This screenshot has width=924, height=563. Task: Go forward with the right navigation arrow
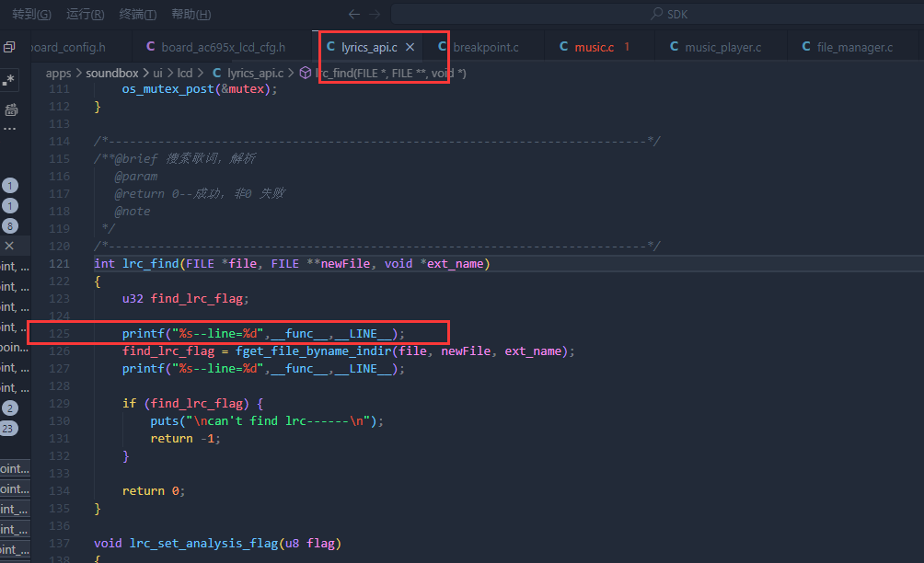(x=375, y=14)
